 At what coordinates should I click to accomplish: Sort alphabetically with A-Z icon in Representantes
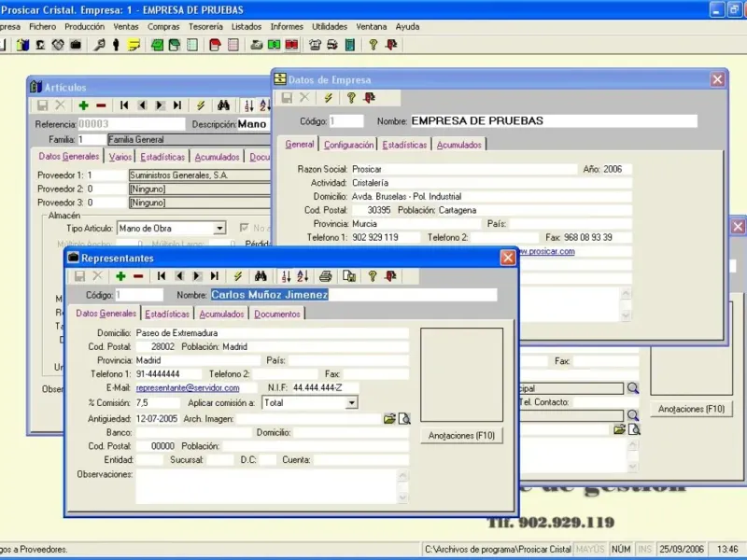(303, 276)
